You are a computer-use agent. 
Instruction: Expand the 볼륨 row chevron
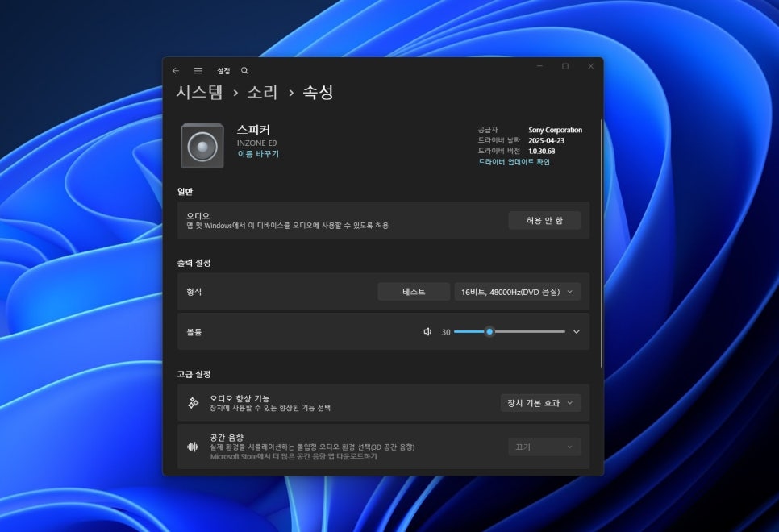[576, 331]
